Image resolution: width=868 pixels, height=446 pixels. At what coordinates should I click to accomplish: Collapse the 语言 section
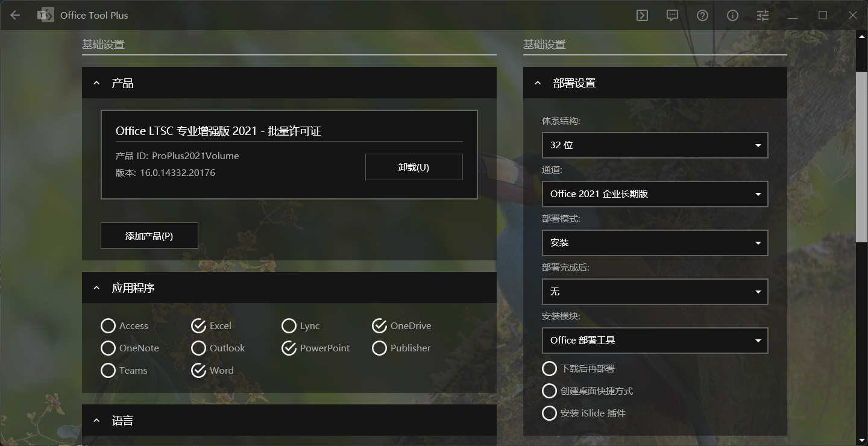click(x=289, y=421)
